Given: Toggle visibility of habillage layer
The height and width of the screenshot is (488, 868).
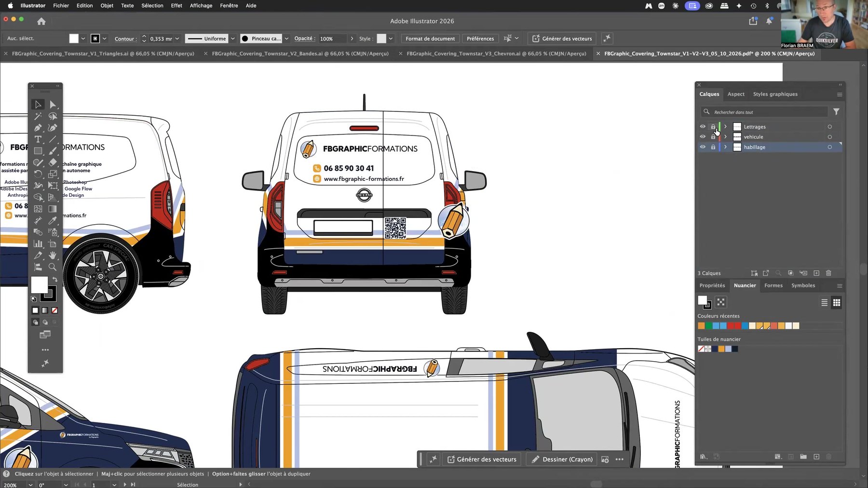Looking at the screenshot, I should coord(703,147).
